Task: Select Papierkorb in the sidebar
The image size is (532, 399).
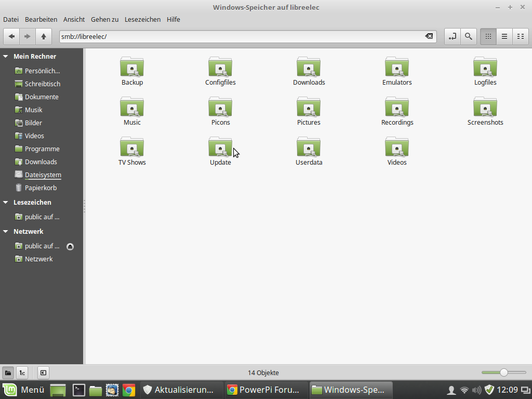Action: tap(41, 188)
